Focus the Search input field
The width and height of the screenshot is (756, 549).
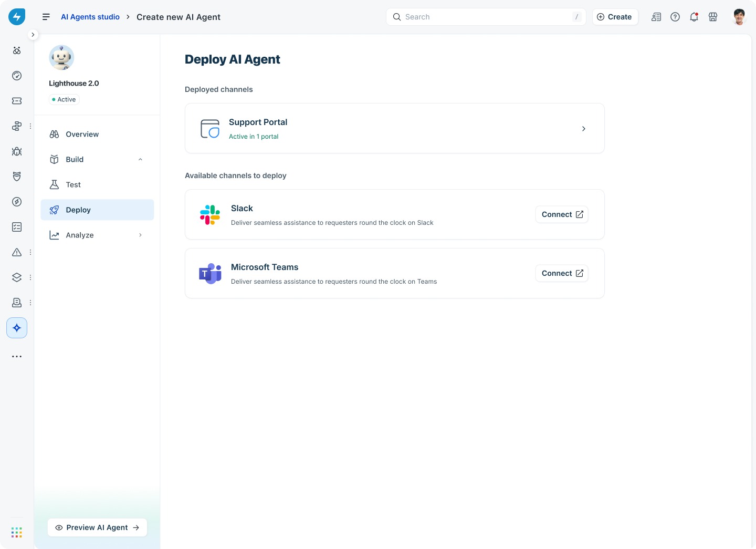point(486,17)
